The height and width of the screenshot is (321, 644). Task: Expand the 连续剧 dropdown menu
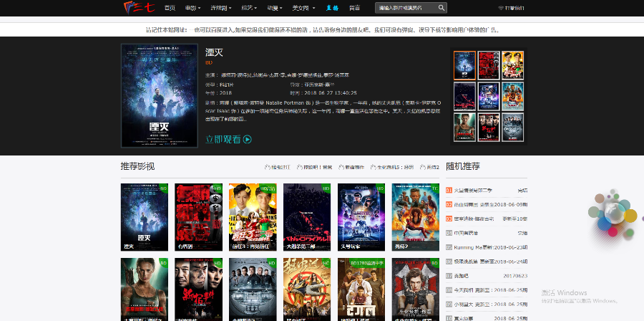point(221,8)
